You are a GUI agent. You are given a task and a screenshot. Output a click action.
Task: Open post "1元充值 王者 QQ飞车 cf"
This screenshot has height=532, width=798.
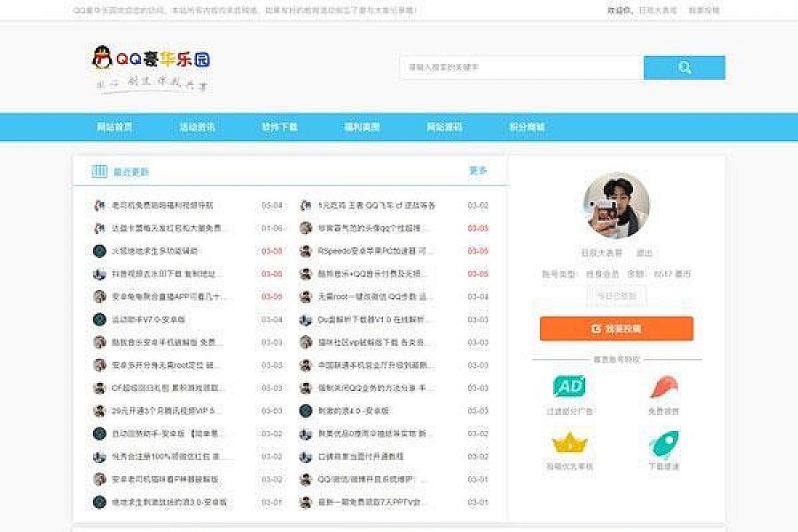point(377,205)
